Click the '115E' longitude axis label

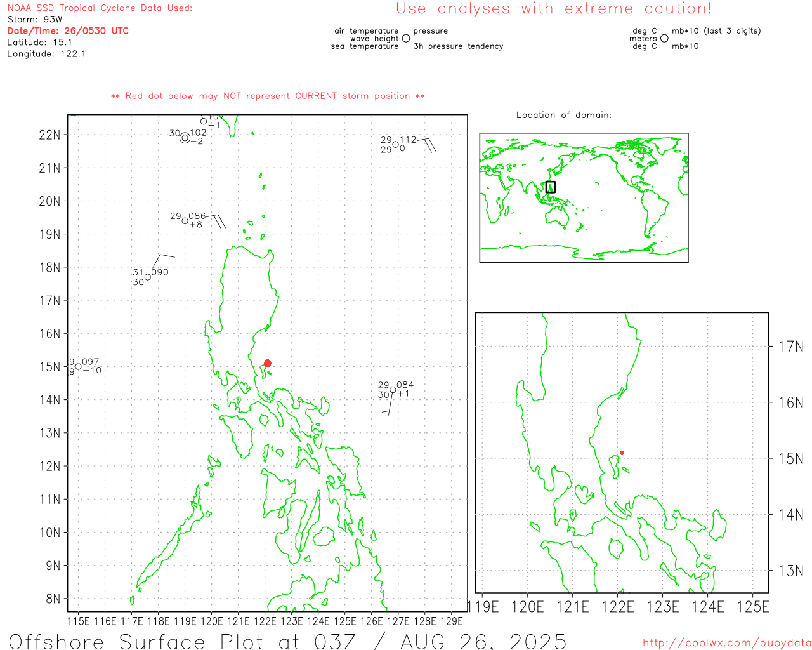[x=79, y=621]
